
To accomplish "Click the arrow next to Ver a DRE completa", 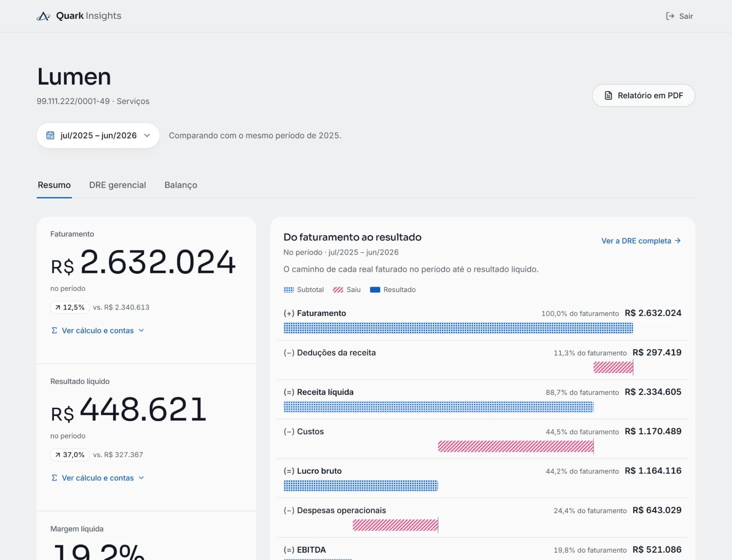I will point(678,240).
